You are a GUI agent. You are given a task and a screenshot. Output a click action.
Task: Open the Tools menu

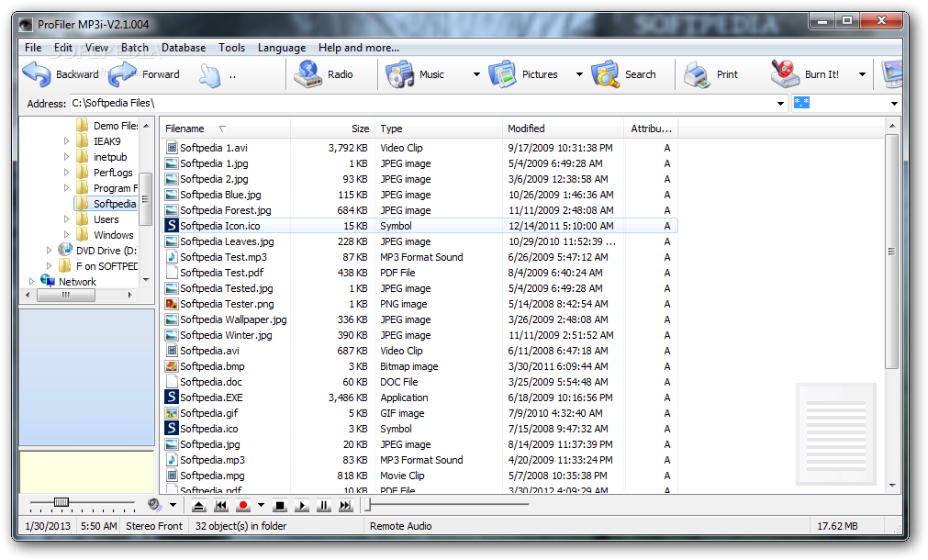(x=231, y=48)
